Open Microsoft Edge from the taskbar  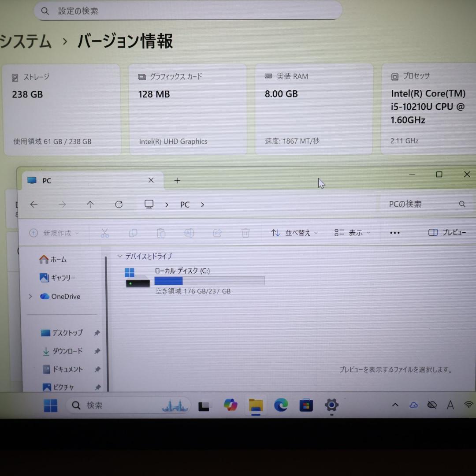pyautogui.click(x=281, y=405)
